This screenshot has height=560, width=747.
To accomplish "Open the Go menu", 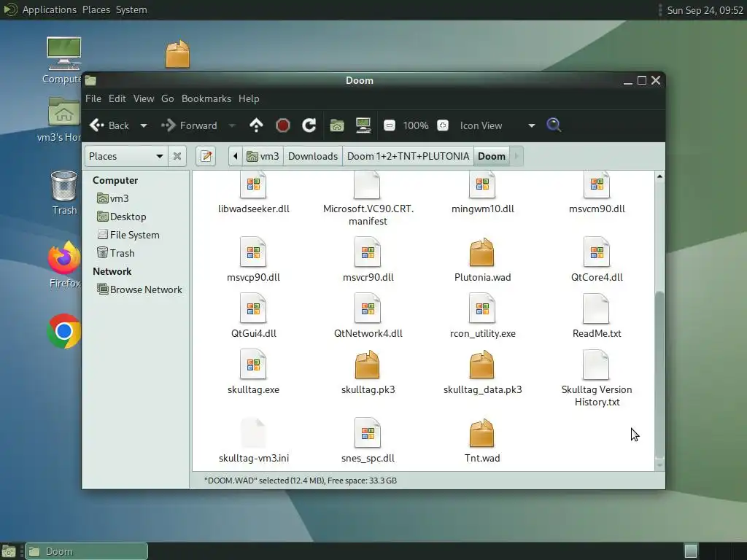I will click(167, 98).
